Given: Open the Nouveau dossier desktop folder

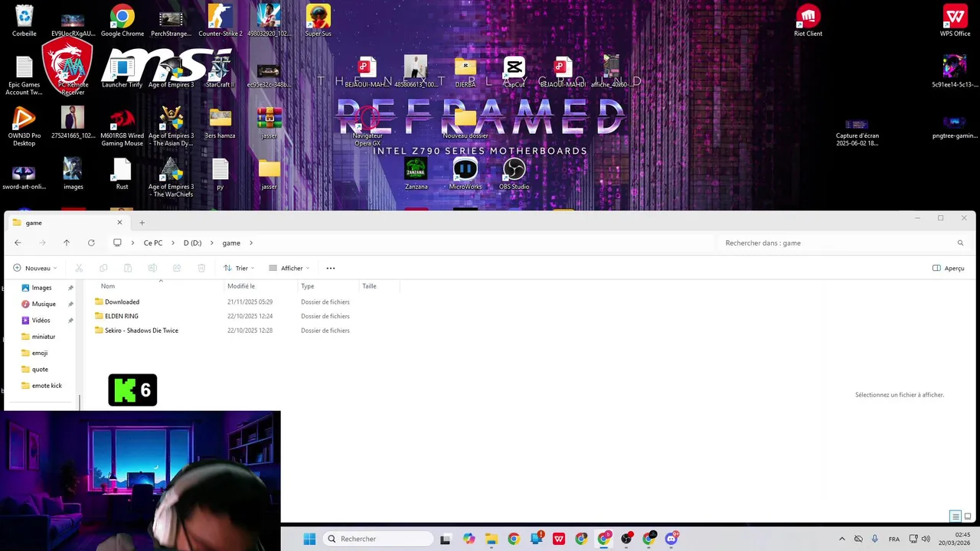Looking at the screenshot, I should pyautogui.click(x=465, y=123).
